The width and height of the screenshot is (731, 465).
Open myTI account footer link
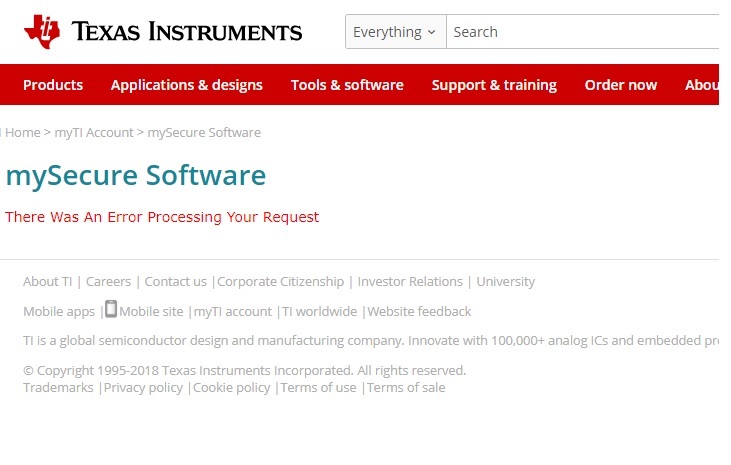coord(233,312)
